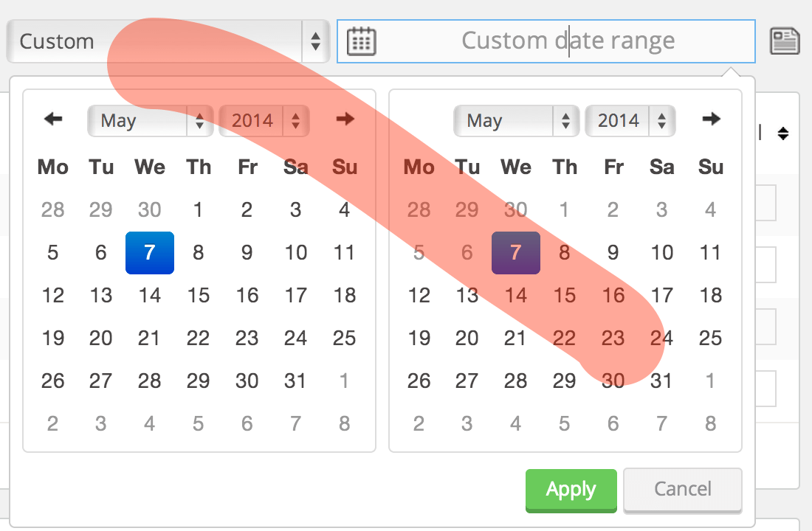Open the right calendar year dropdown
Image resolution: width=812 pixels, height=531 pixels.
630,120
